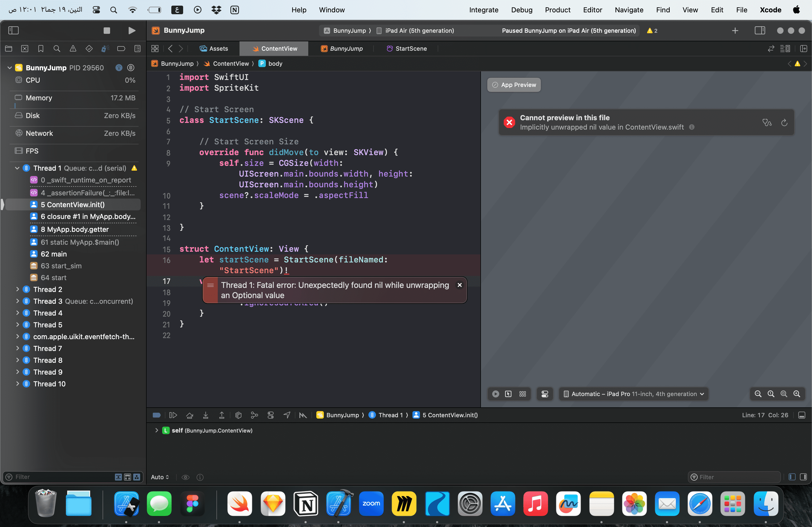812x527 pixels.
Task: Open the Editor menu
Action: tap(592, 10)
